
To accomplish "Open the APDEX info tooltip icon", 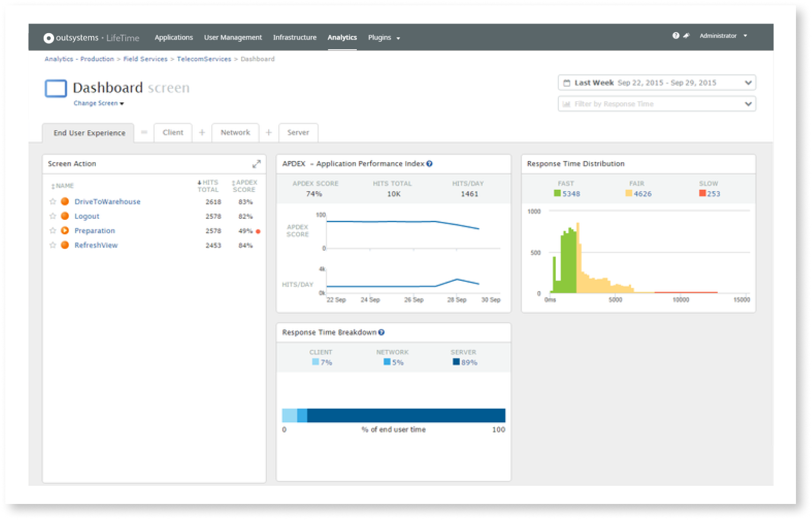I will 430,164.
